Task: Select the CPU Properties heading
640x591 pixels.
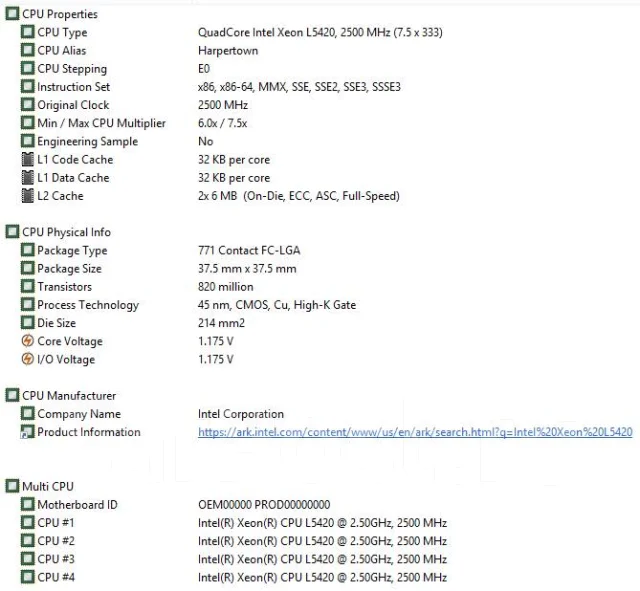Action: [60, 14]
